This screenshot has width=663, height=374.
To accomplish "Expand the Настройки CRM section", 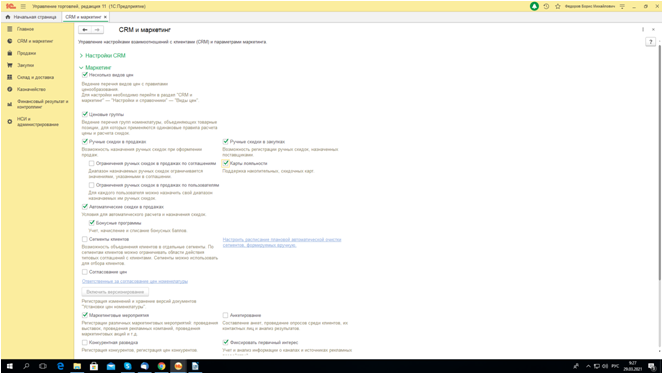I will (x=102, y=55).
